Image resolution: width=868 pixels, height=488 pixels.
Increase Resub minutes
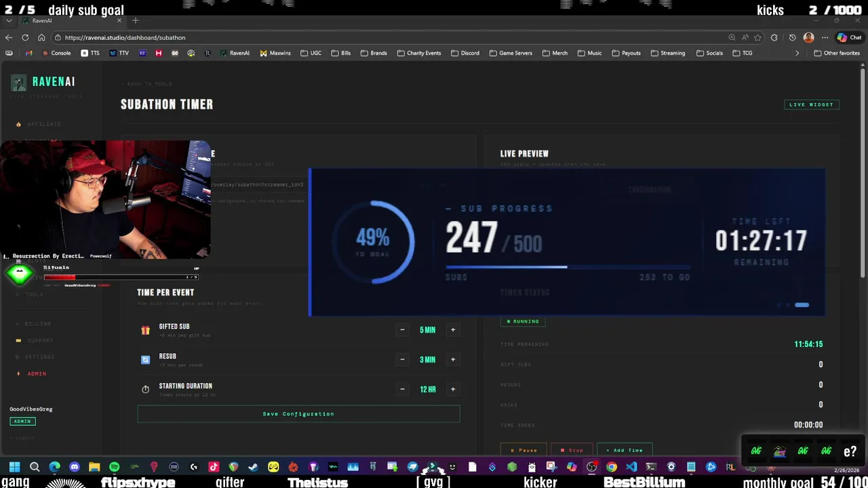point(453,360)
